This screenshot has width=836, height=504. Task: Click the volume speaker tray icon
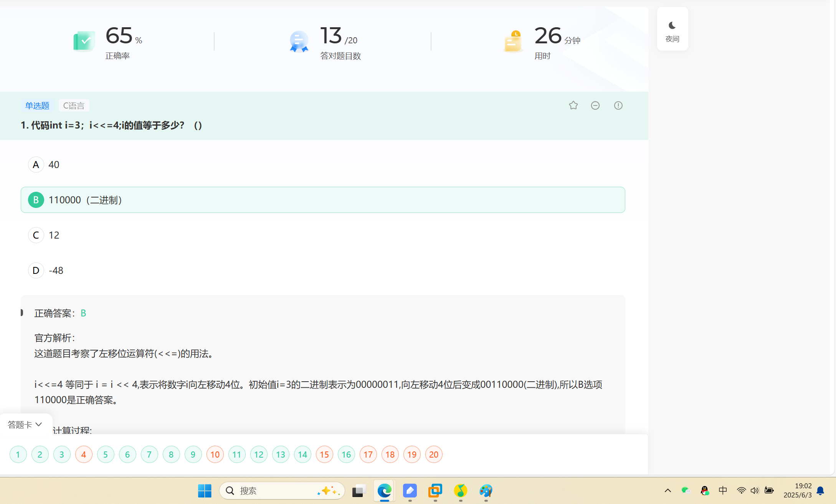pos(754,491)
